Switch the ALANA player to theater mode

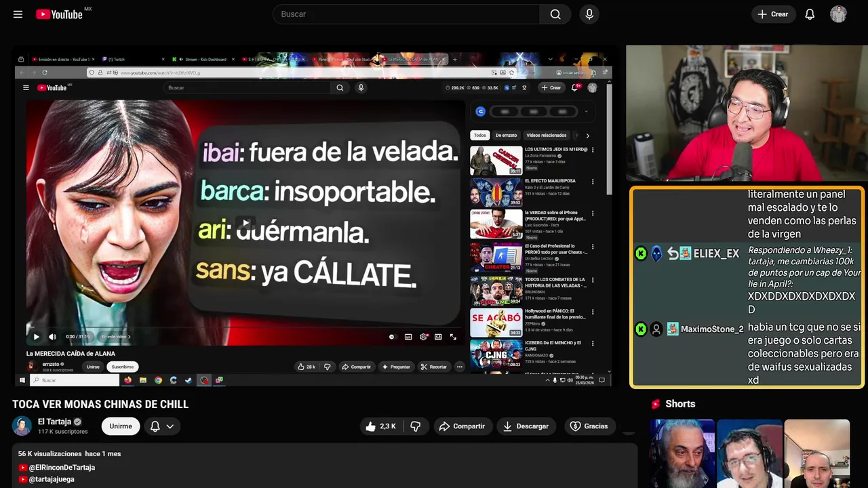(438, 337)
